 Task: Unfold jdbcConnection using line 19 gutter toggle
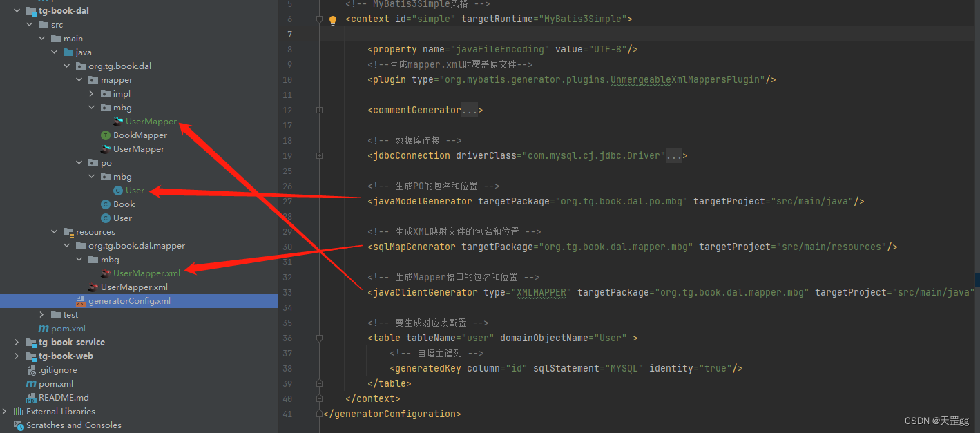[x=319, y=156]
